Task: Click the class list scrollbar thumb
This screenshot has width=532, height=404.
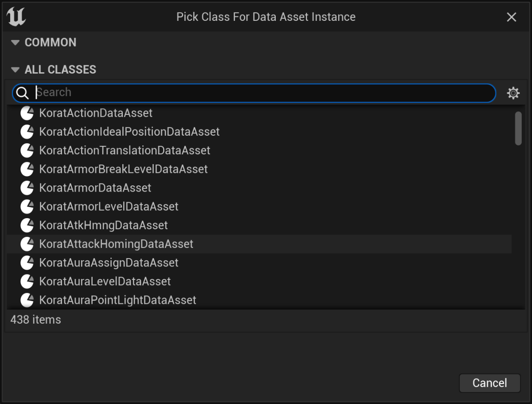Action: tap(518, 128)
